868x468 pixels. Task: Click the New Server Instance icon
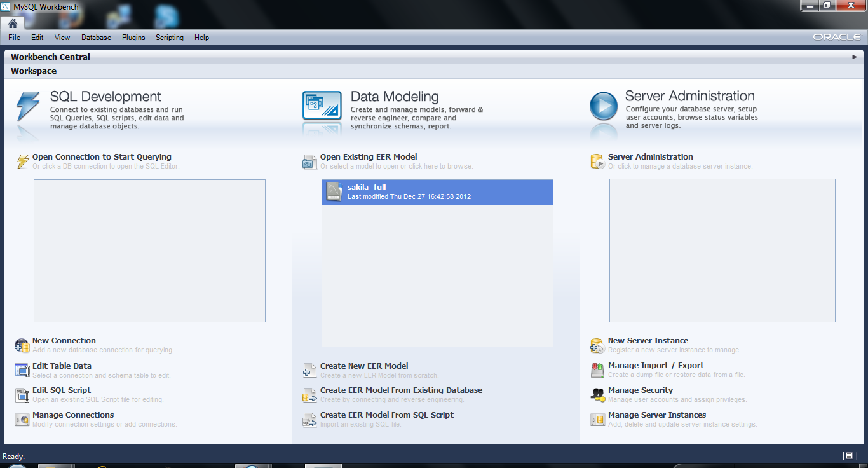(x=597, y=345)
